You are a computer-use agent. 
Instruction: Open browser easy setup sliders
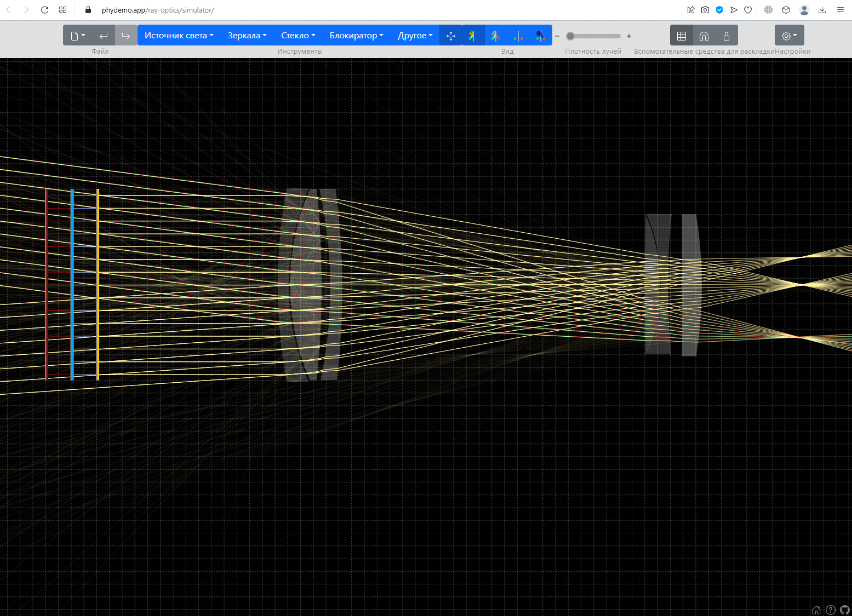coord(840,10)
